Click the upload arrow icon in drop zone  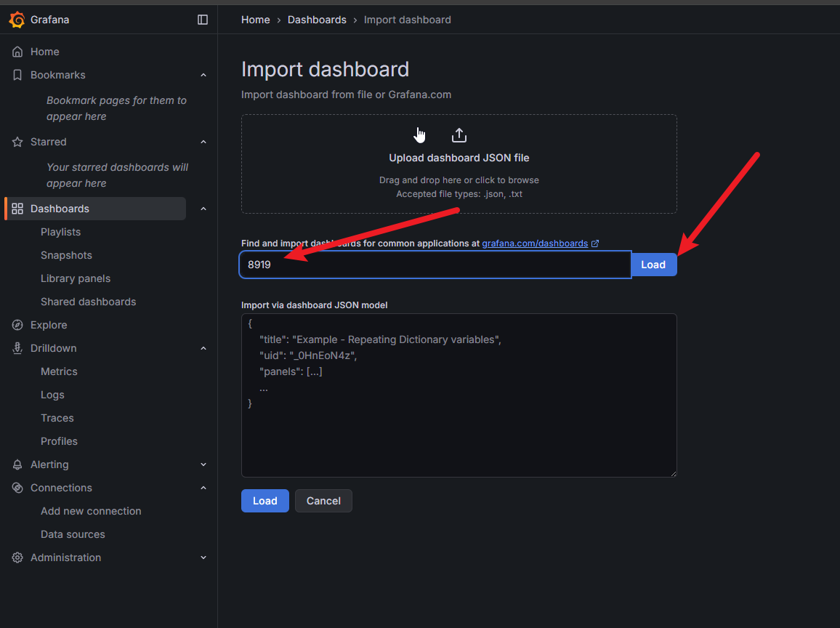[459, 135]
